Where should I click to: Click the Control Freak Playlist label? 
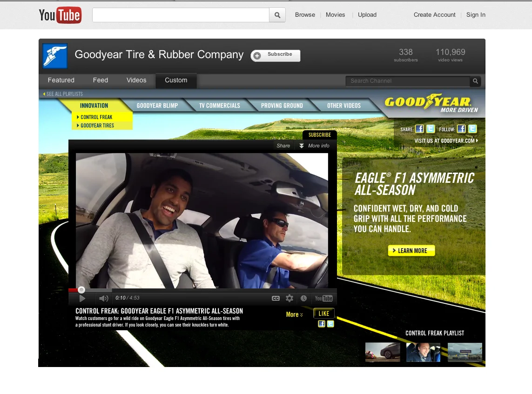(435, 334)
